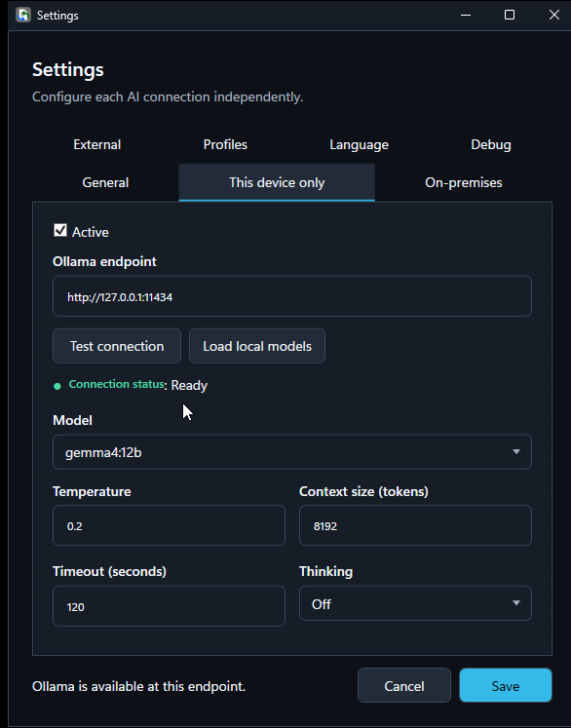
Task: Click the Timeout seconds field
Action: [x=169, y=606]
